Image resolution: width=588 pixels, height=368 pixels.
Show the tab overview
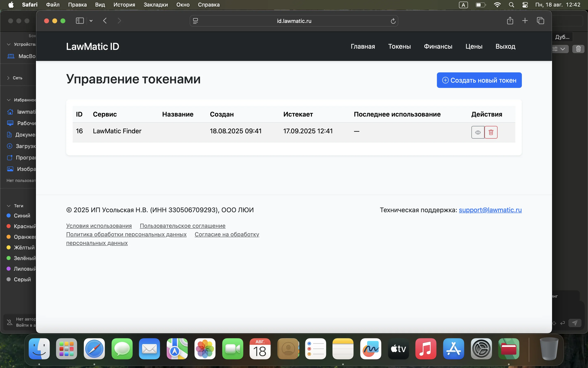540,21
